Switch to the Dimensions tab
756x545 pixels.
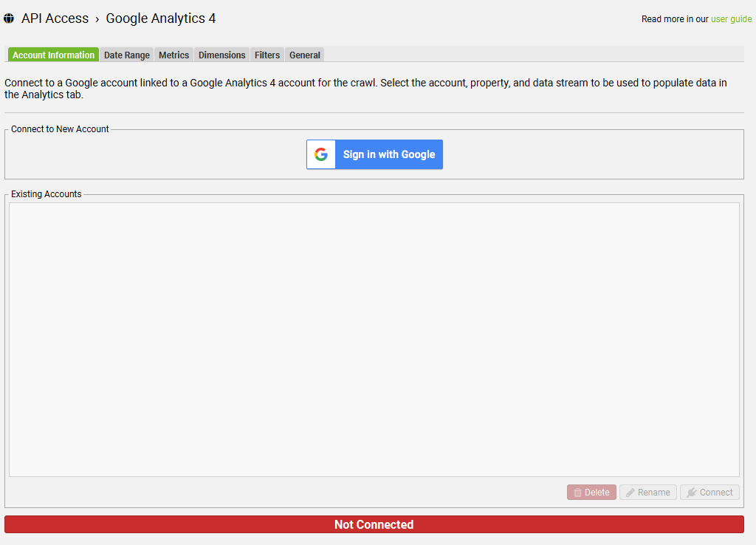tap(221, 55)
